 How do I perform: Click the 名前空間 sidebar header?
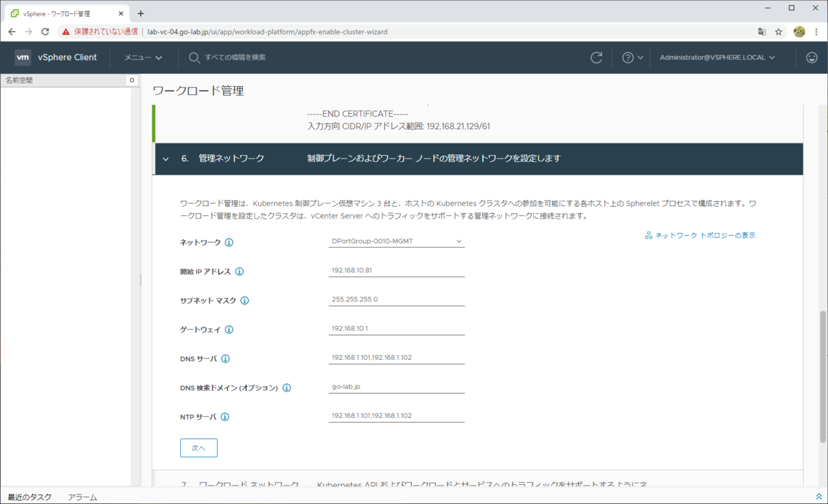(19, 80)
